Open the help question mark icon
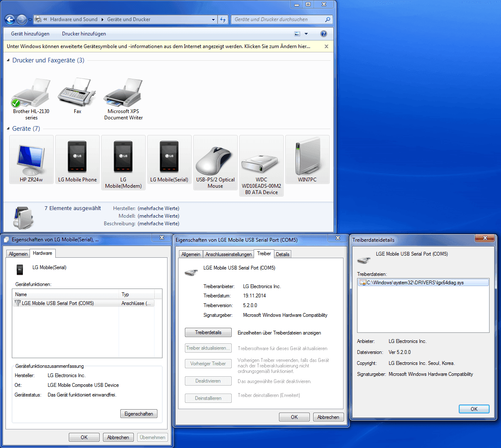The width and height of the screenshot is (501, 448). tap(323, 33)
